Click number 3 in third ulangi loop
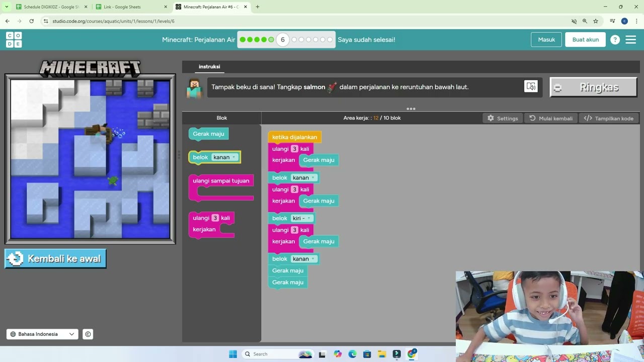 (x=295, y=230)
